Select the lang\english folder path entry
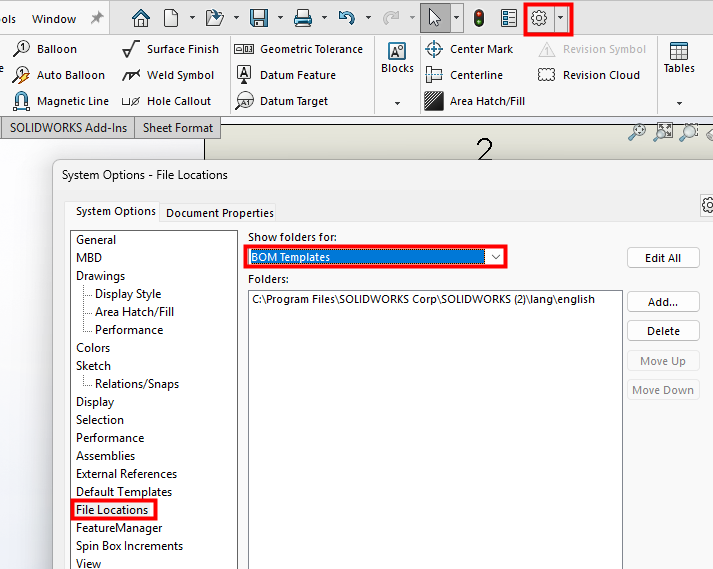The width and height of the screenshot is (713, 569). click(x=423, y=299)
